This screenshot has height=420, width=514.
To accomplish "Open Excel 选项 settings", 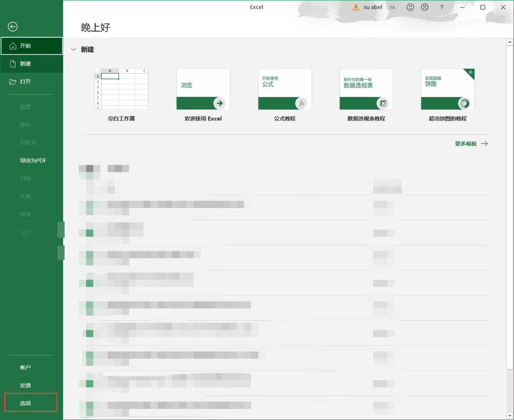I will (x=31, y=403).
